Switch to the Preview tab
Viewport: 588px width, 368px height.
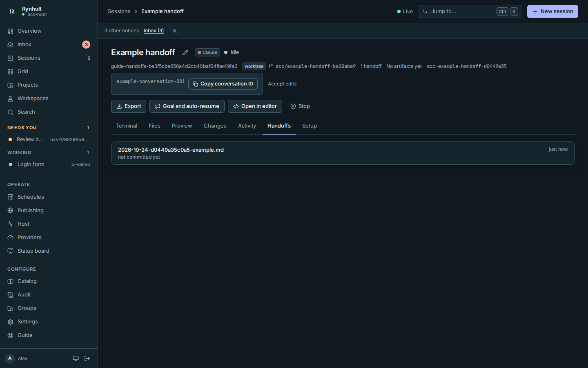pyautogui.click(x=182, y=126)
